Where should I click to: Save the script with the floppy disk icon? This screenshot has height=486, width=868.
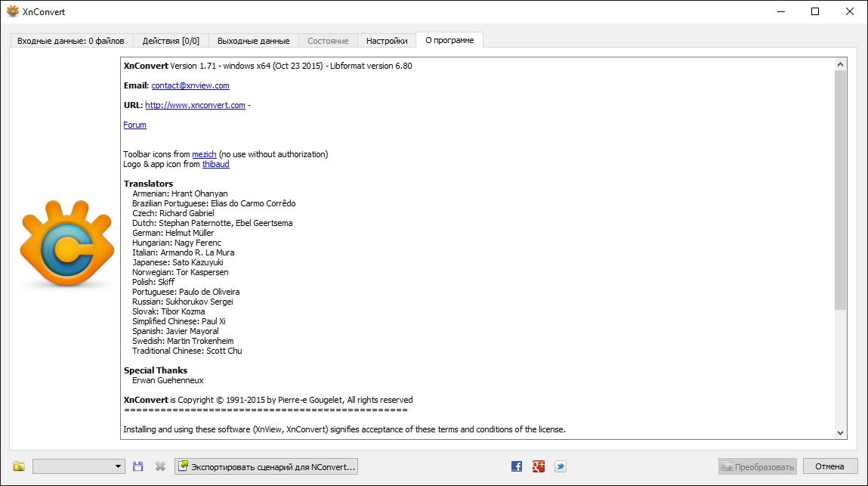pyautogui.click(x=137, y=466)
